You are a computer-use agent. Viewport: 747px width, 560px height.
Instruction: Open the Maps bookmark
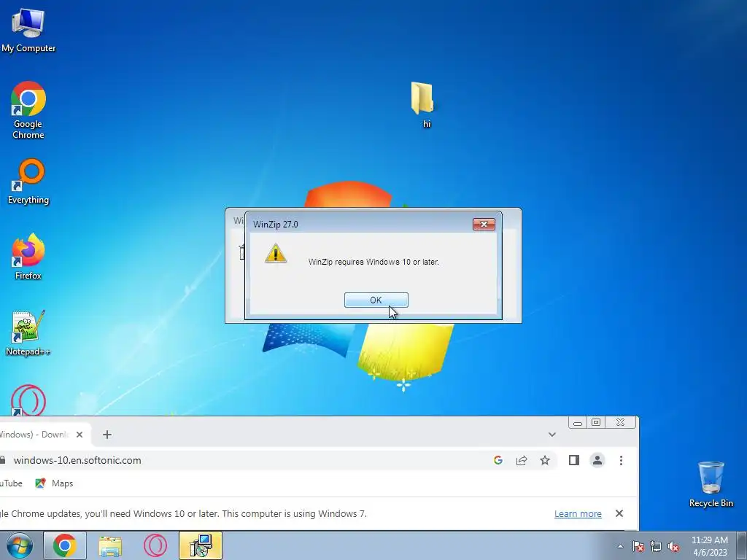coord(54,483)
